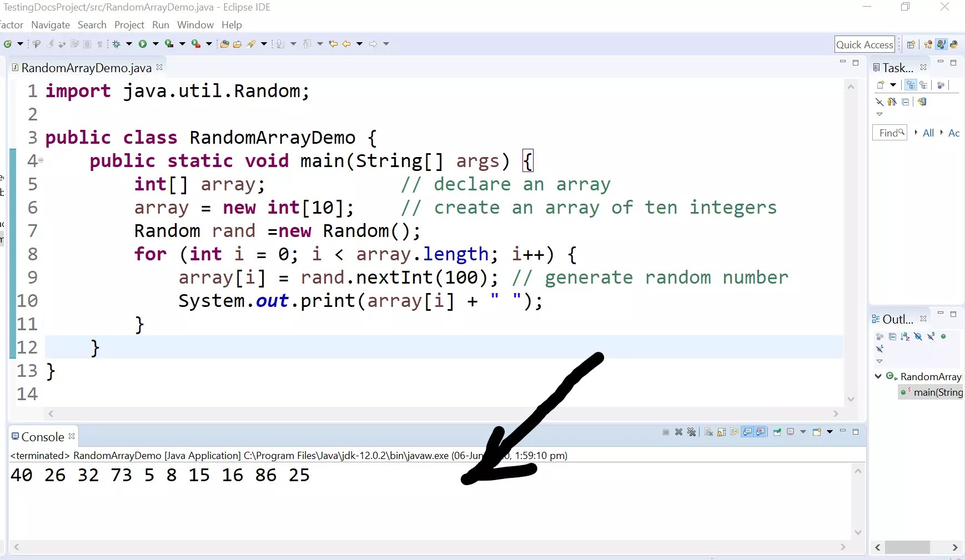Viewport: 965px width, 560px height.
Task: Pin the Console view
Action: (776, 432)
